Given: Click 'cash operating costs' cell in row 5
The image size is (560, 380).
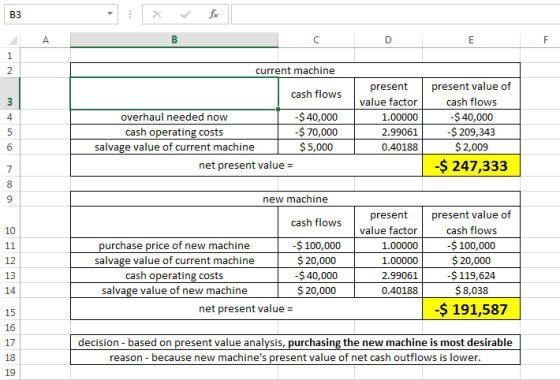Looking at the screenshot, I should coord(174,132).
